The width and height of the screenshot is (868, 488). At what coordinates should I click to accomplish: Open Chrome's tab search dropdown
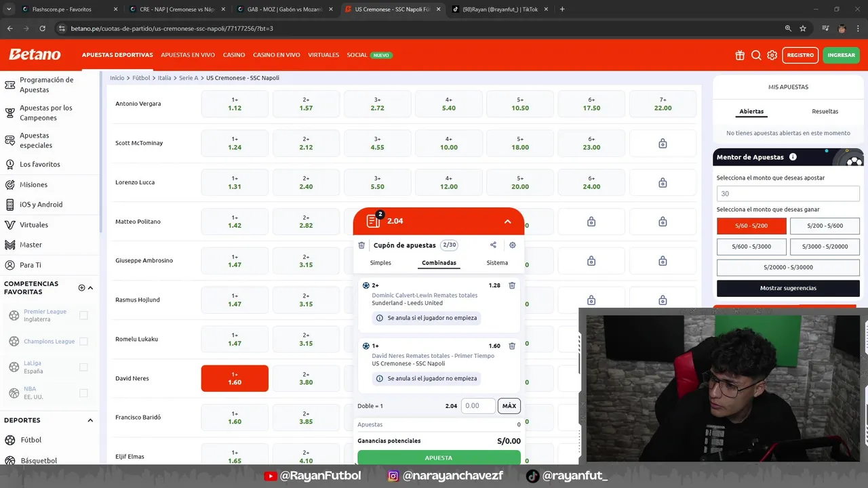pos(9,9)
